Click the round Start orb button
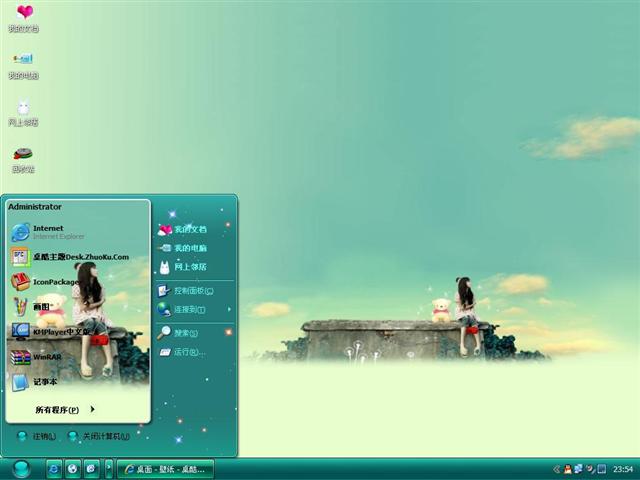 [x=21, y=469]
